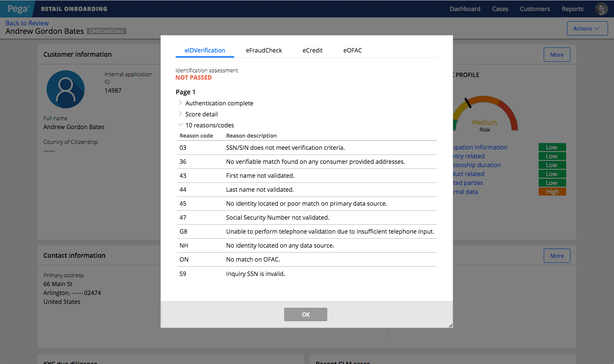The image size is (614, 364).
Task: Switch to eOFAC tab
Action: click(353, 50)
